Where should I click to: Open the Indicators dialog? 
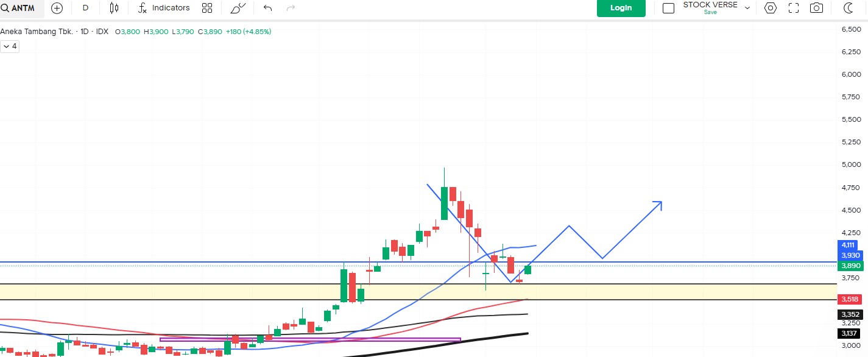click(x=164, y=8)
